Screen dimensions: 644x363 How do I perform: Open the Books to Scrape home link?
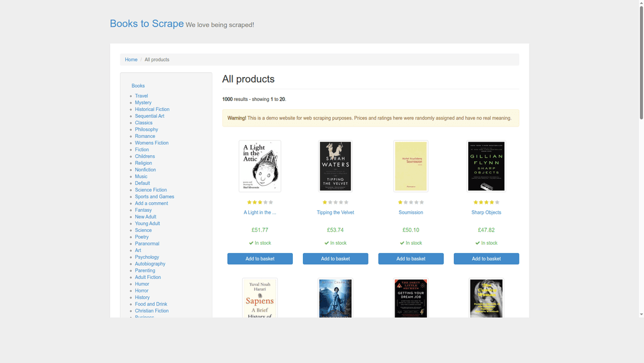tap(147, 23)
